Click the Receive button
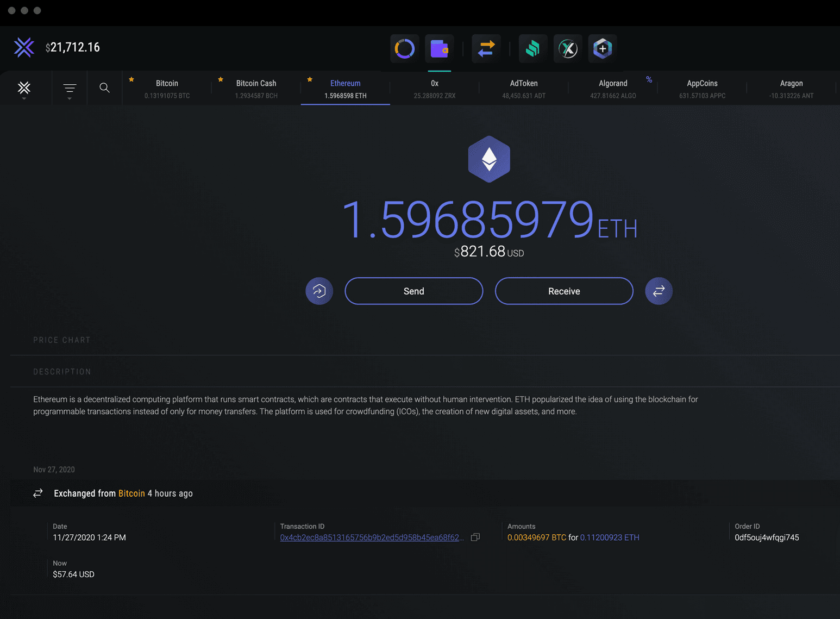 pyautogui.click(x=564, y=291)
